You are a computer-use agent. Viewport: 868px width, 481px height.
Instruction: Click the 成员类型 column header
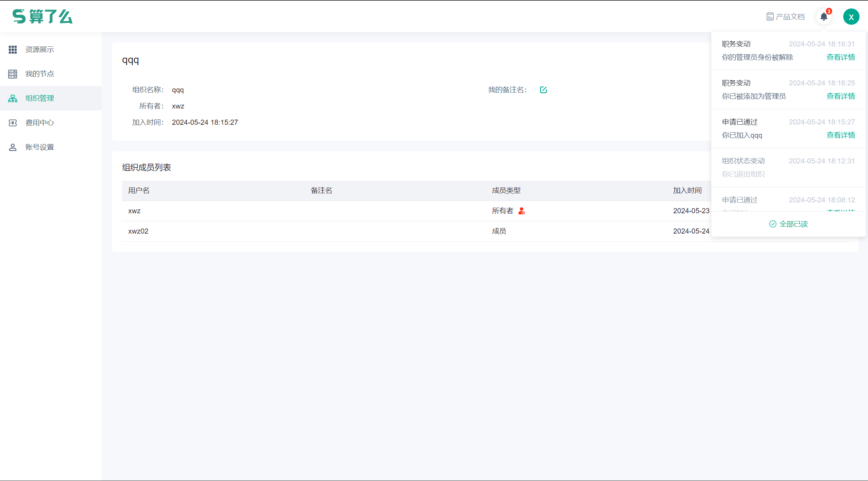(x=506, y=191)
